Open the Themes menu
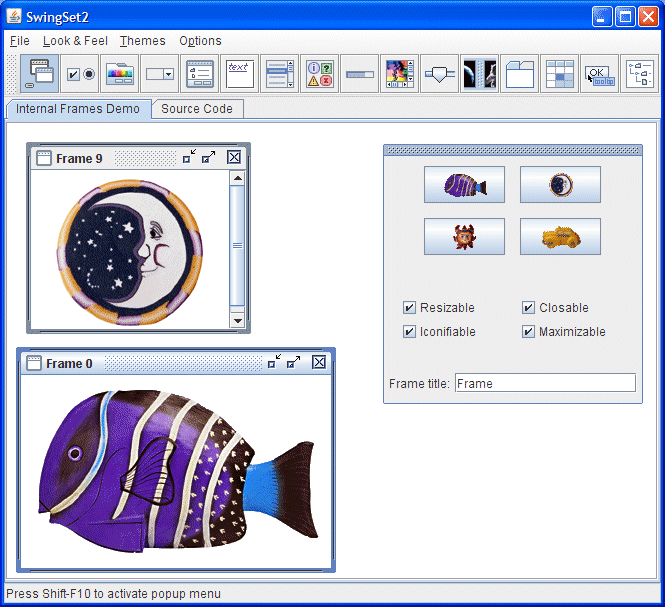 [142, 41]
